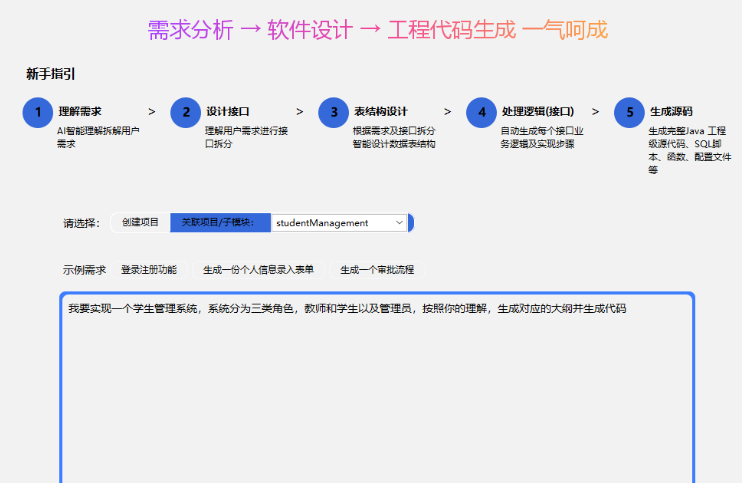Open the studentManagement dropdown
The height and width of the screenshot is (483, 742).
pyautogui.click(x=338, y=223)
